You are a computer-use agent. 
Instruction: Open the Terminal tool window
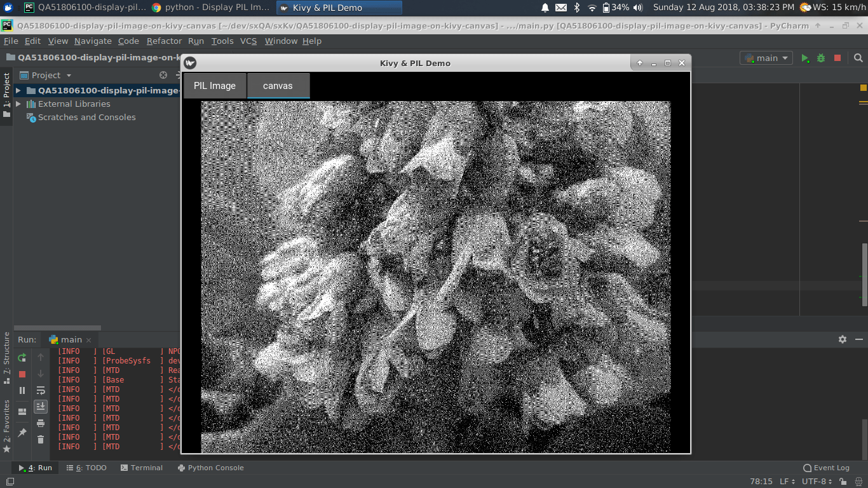coord(146,468)
